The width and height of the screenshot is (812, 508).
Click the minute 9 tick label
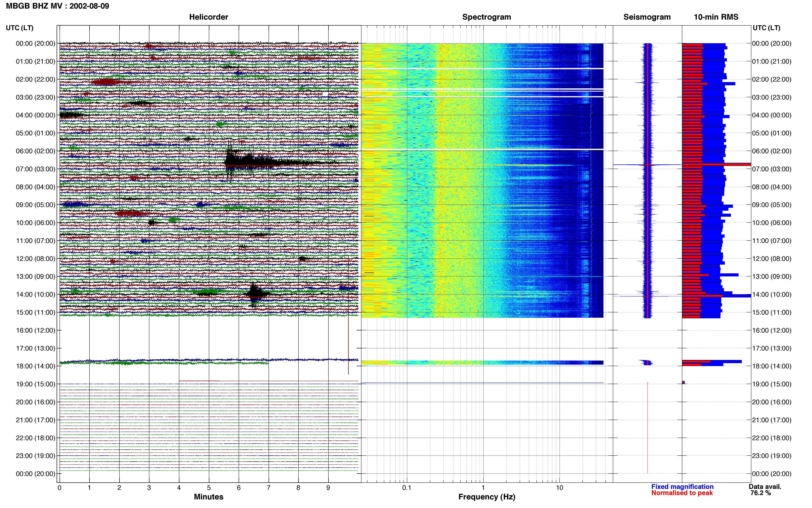(328, 487)
